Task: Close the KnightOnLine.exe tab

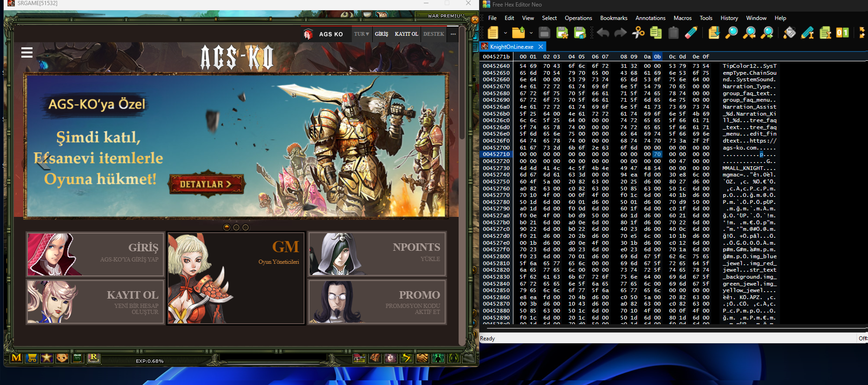Action: click(x=541, y=47)
